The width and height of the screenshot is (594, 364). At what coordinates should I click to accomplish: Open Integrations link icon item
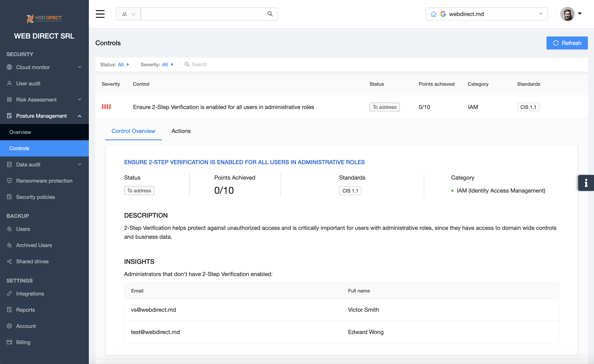pos(30,294)
